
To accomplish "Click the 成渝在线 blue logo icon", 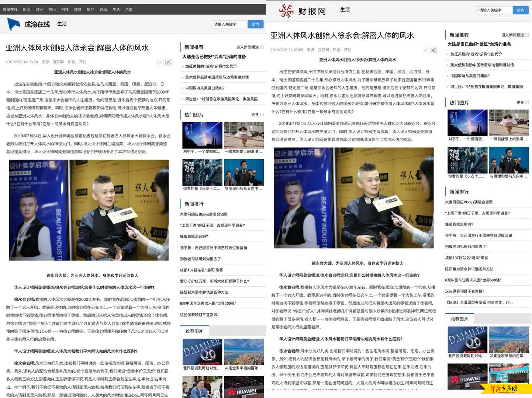I will pyautogui.click(x=14, y=24).
